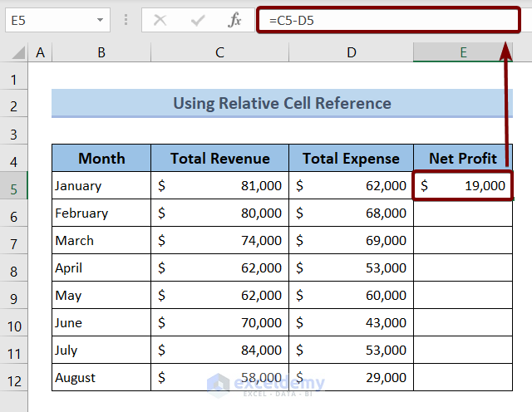Select the Month header cell

click(101, 158)
